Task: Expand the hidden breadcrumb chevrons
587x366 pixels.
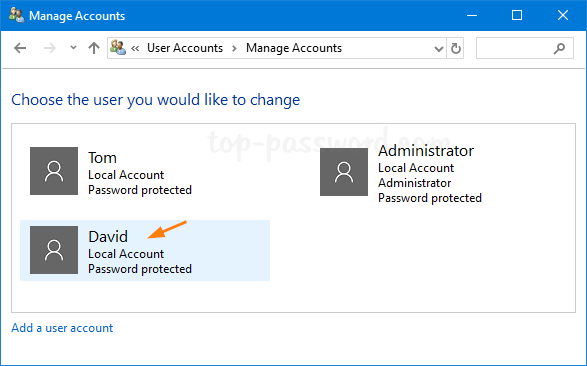Action: pyautogui.click(x=135, y=48)
